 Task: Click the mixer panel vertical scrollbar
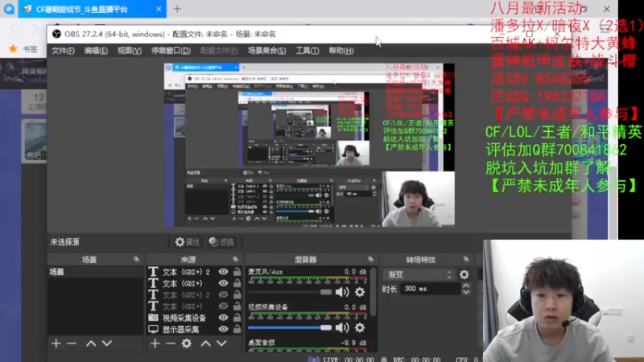click(373, 292)
